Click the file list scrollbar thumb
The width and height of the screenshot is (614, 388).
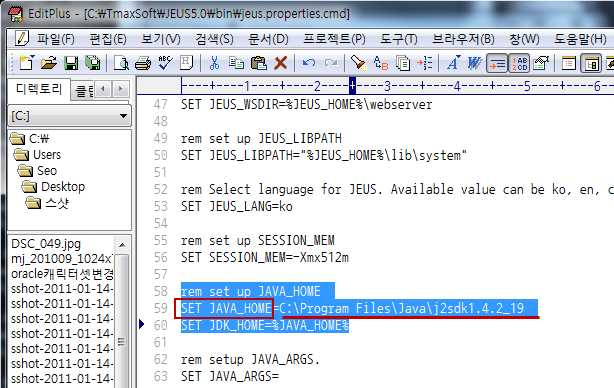122,342
